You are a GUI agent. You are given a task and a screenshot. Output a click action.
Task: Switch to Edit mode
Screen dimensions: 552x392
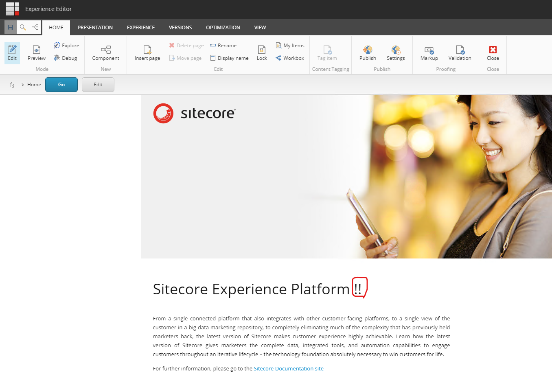pyautogui.click(x=12, y=53)
